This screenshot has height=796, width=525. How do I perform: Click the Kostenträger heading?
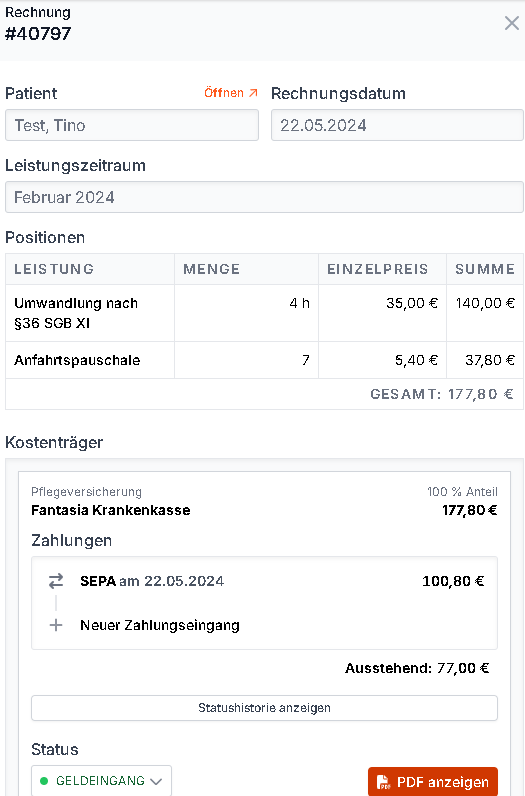point(54,442)
